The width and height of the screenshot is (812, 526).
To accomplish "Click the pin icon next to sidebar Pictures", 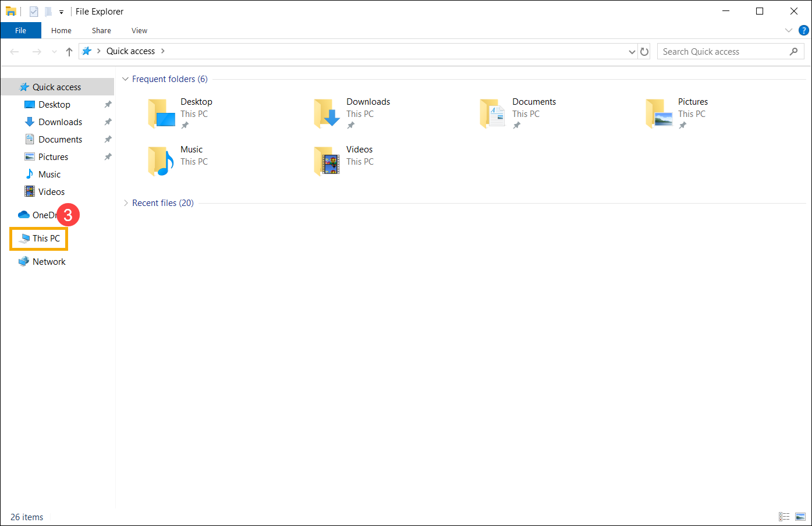I will [108, 157].
